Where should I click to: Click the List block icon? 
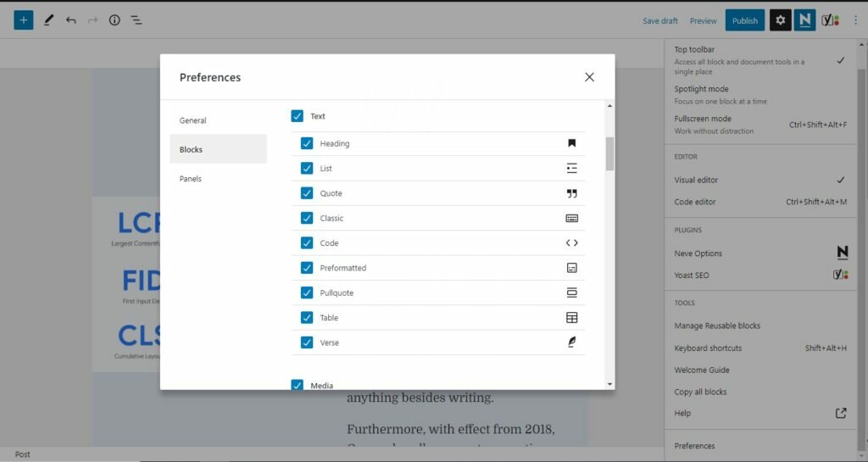pyautogui.click(x=572, y=168)
